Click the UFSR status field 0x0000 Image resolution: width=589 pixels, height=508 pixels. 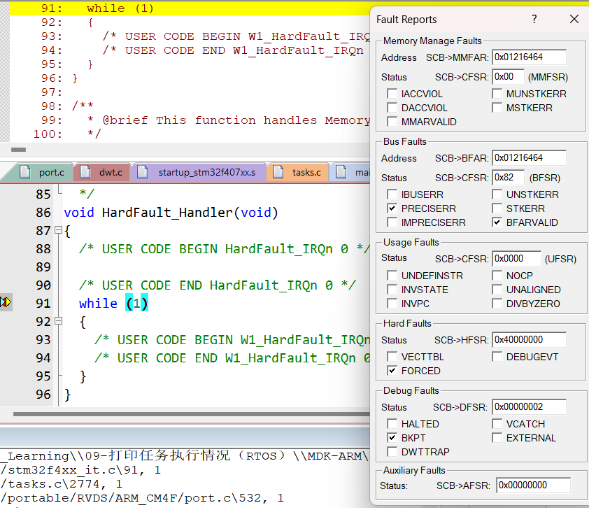(x=516, y=259)
